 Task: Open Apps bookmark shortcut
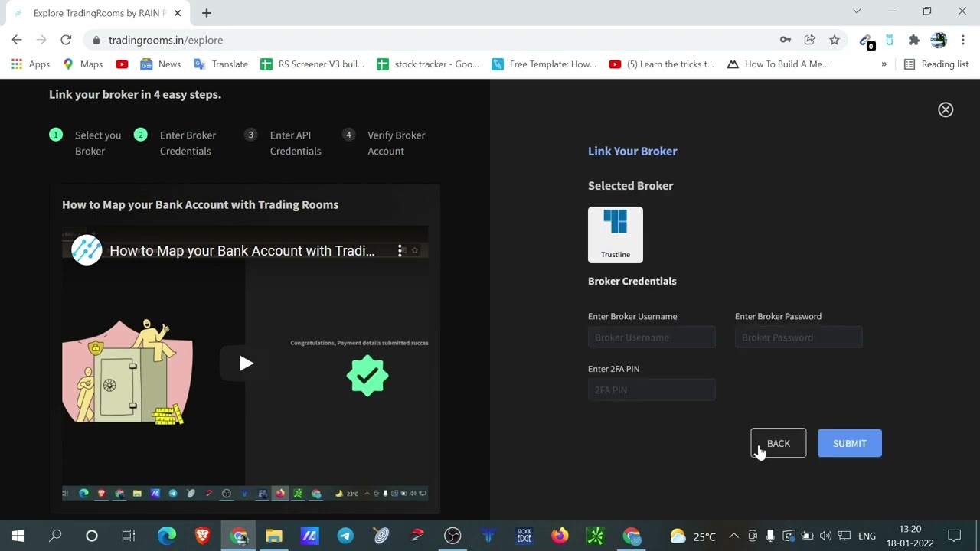tap(31, 64)
